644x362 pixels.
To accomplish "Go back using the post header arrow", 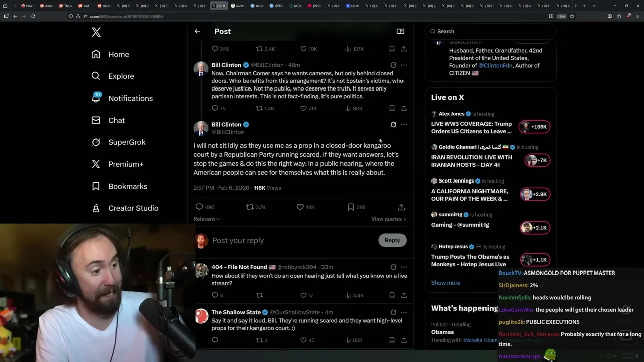I will (x=197, y=31).
